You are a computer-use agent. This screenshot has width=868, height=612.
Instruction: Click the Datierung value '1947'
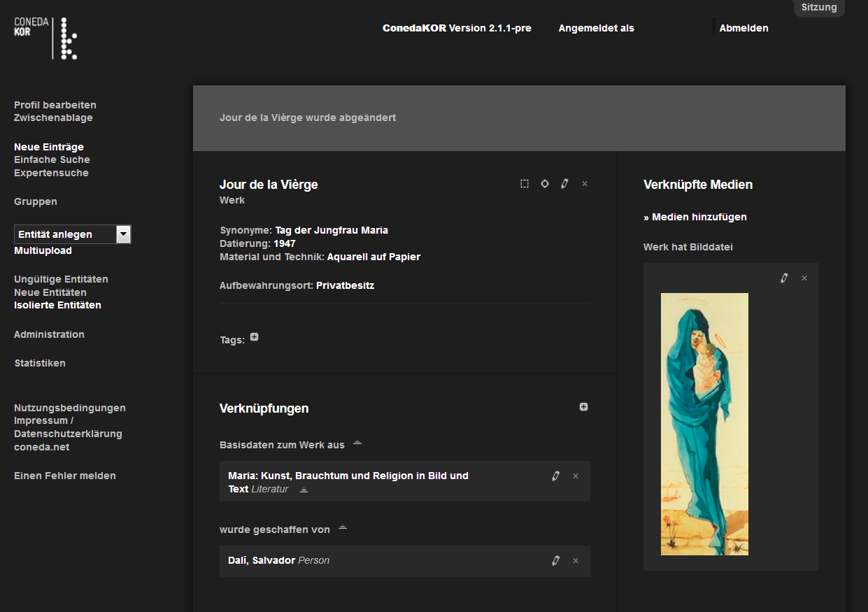coord(285,243)
